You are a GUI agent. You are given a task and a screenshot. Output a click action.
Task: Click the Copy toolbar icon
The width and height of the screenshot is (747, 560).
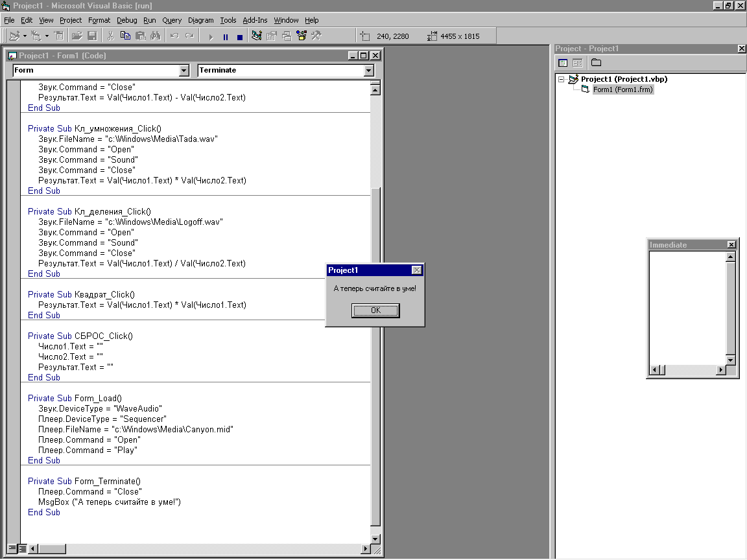125,36
